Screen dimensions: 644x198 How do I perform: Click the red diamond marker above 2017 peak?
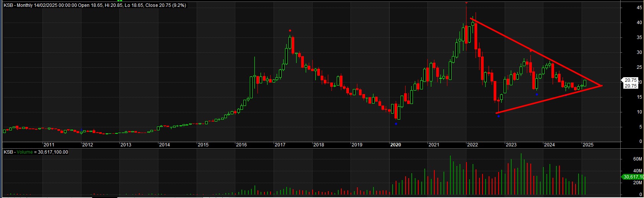(x=290, y=31)
